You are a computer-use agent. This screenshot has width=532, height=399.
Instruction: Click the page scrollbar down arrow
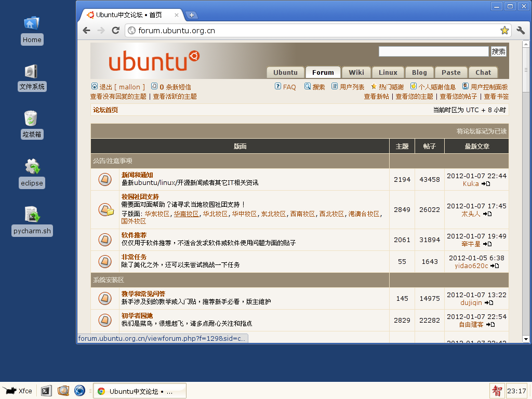pyautogui.click(x=526, y=339)
